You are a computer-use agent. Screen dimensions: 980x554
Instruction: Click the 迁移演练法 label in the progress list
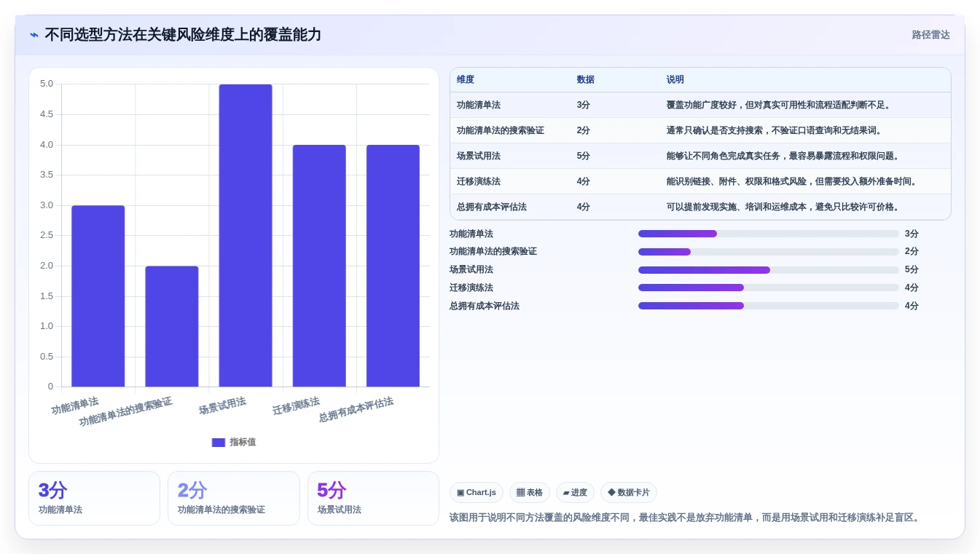(x=471, y=288)
